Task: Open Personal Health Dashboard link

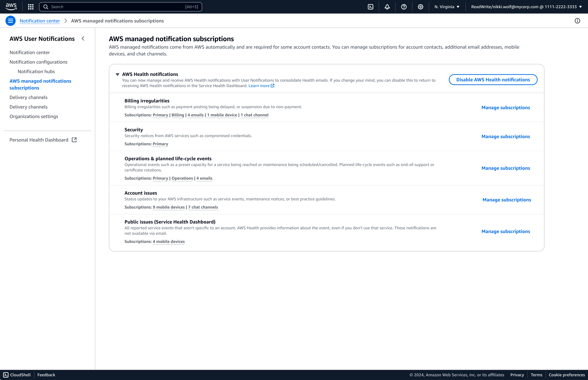Action: coord(43,140)
